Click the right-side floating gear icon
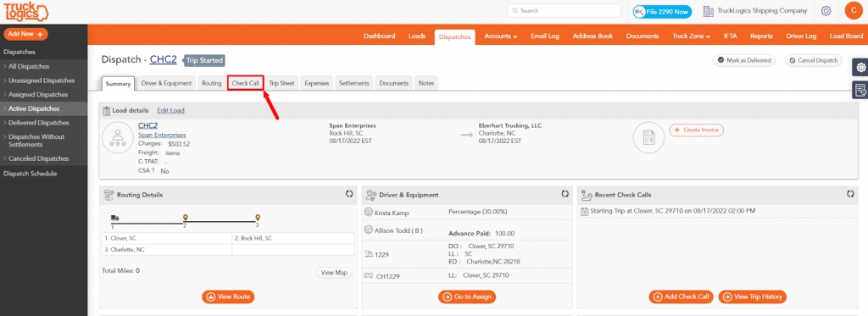The image size is (868, 316). point(860,67)
